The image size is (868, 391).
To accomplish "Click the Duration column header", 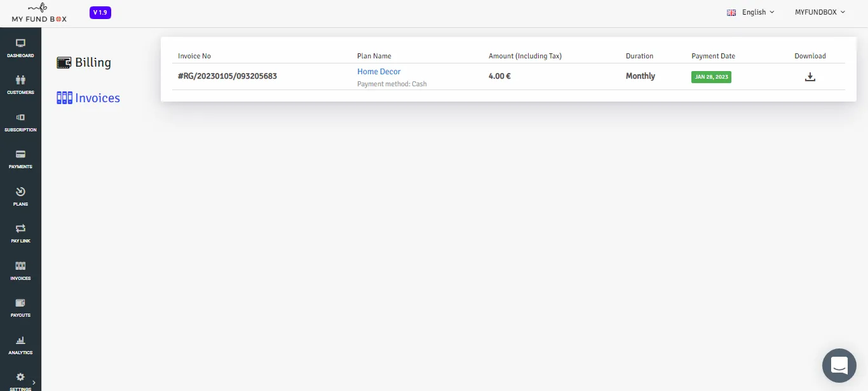I will (639, 56).
